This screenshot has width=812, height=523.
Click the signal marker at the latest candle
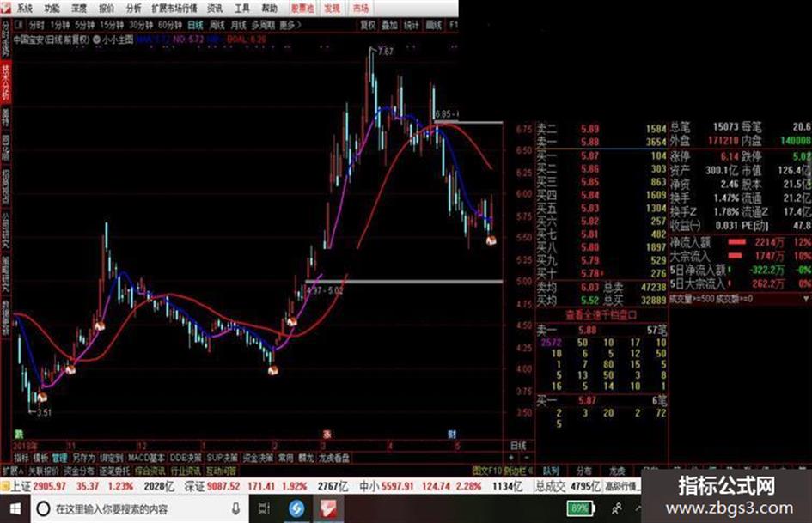pyautogui.click(x=491, y=240)
